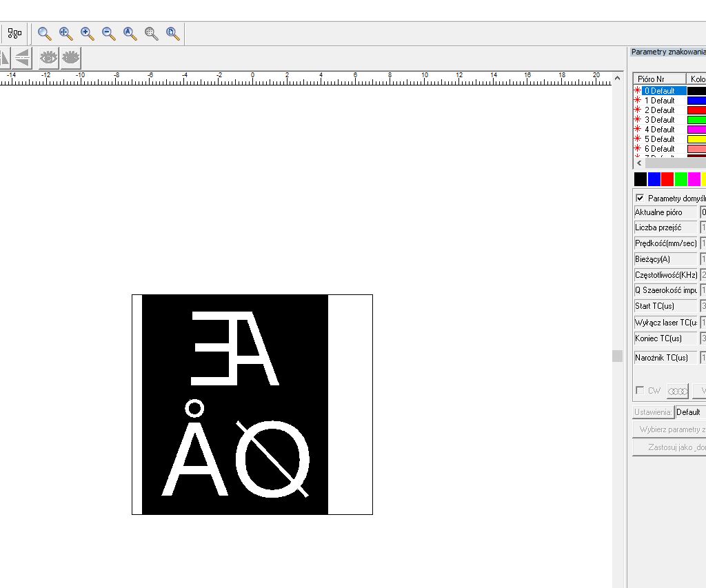Click the horizontal mirror triangle button

(5, 58)
